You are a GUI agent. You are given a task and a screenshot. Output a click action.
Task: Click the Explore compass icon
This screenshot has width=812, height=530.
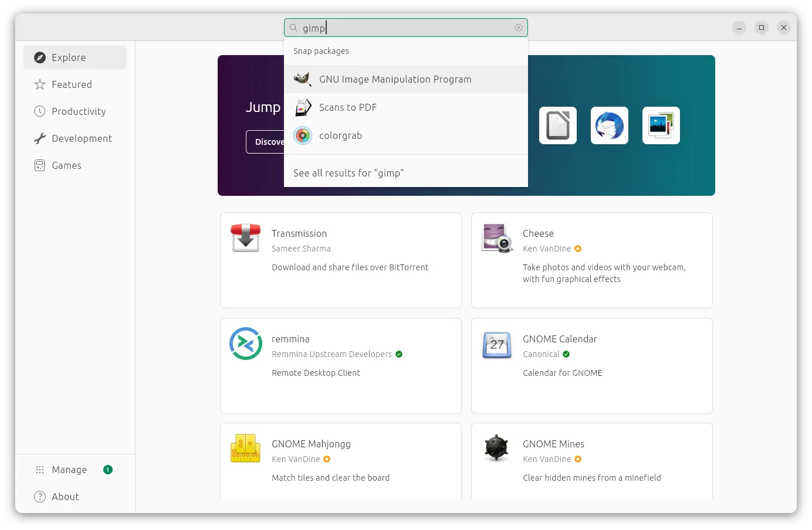(40, 57)
